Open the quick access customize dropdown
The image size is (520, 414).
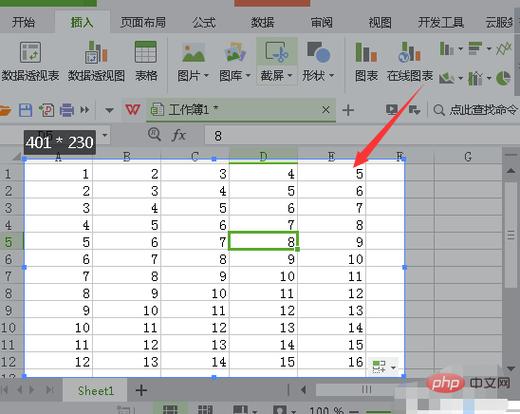pos(109,110)
